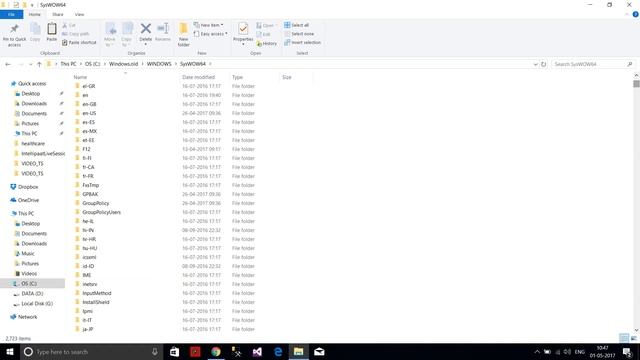Image resolution: width=640 pixels, height=360 pixels.
Task: Expand chevron after SysWOW64 in address bar
Action: coord(211,64)
